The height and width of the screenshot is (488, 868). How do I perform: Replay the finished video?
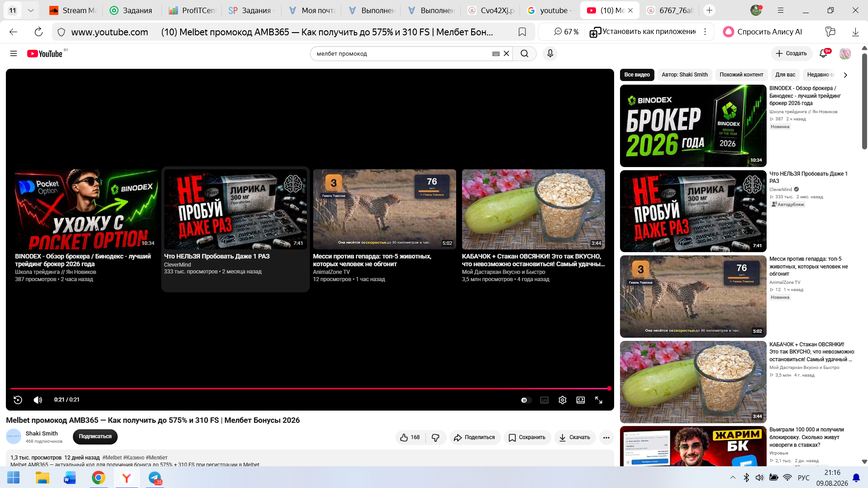[18, 400]
